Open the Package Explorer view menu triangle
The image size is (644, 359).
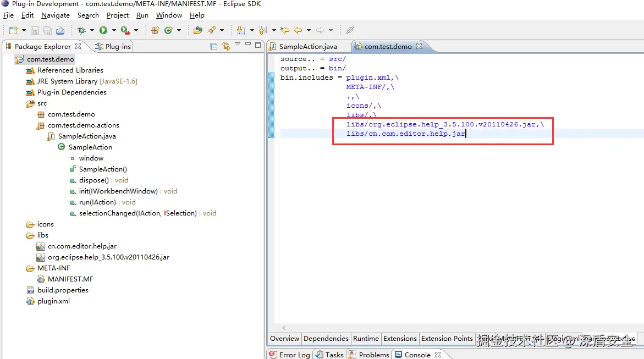pyautogui.click(x=238, y=44)
